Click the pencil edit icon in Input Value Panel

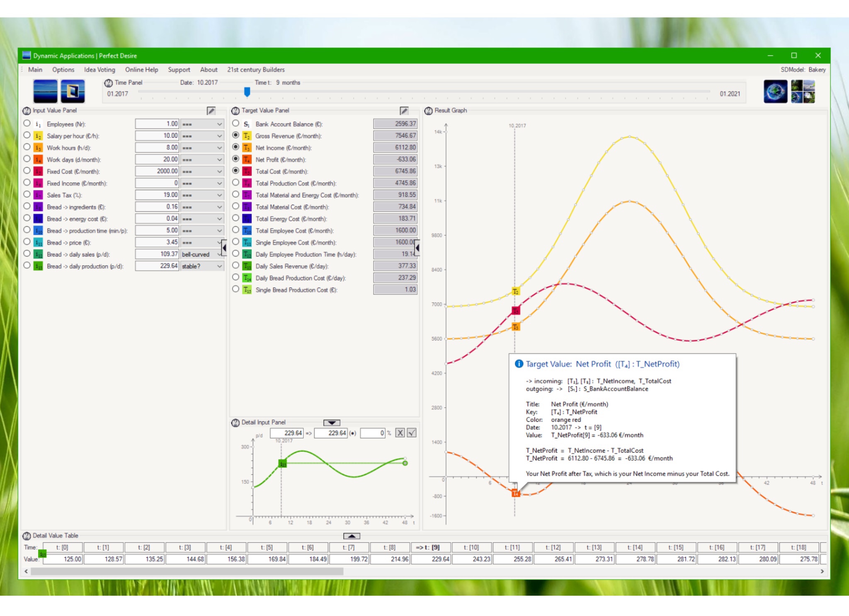[211, 111]
